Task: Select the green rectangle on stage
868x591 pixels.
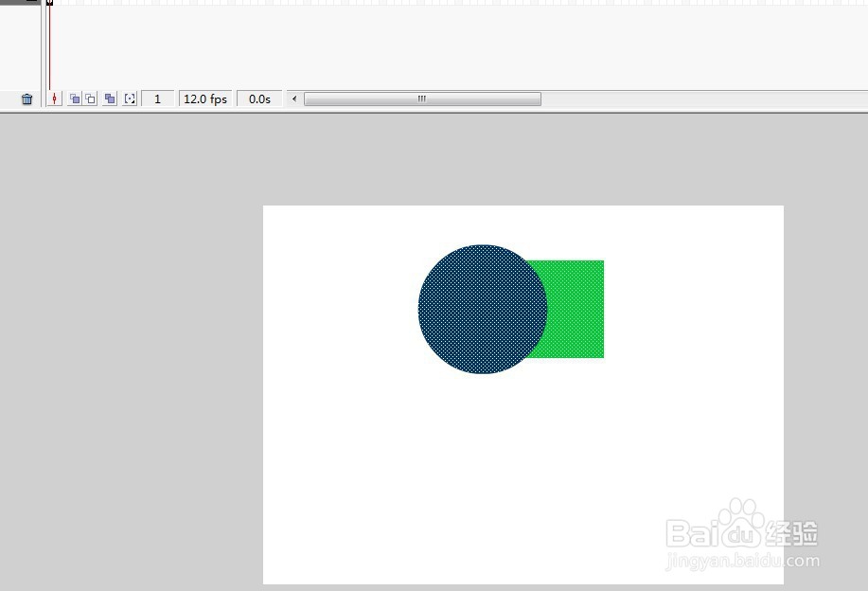Action: point(576,309)
